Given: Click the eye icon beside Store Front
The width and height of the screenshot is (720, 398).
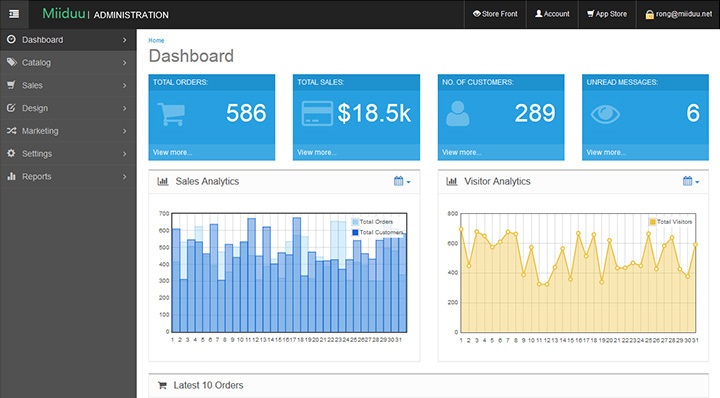Looking at the screenshot, I should [x=477, y=14].
